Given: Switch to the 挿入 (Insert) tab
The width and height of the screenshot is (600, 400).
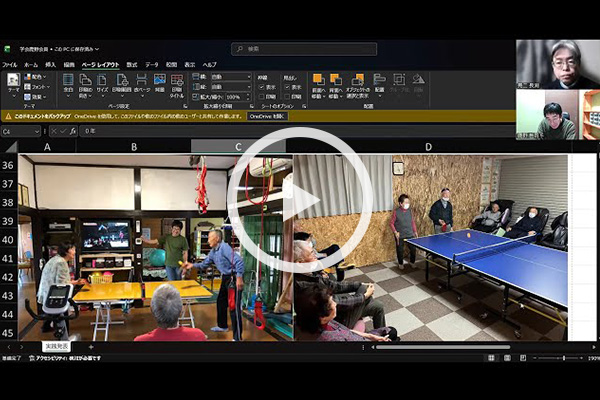Looking at the screenshot, I should (x=48, y=64).
